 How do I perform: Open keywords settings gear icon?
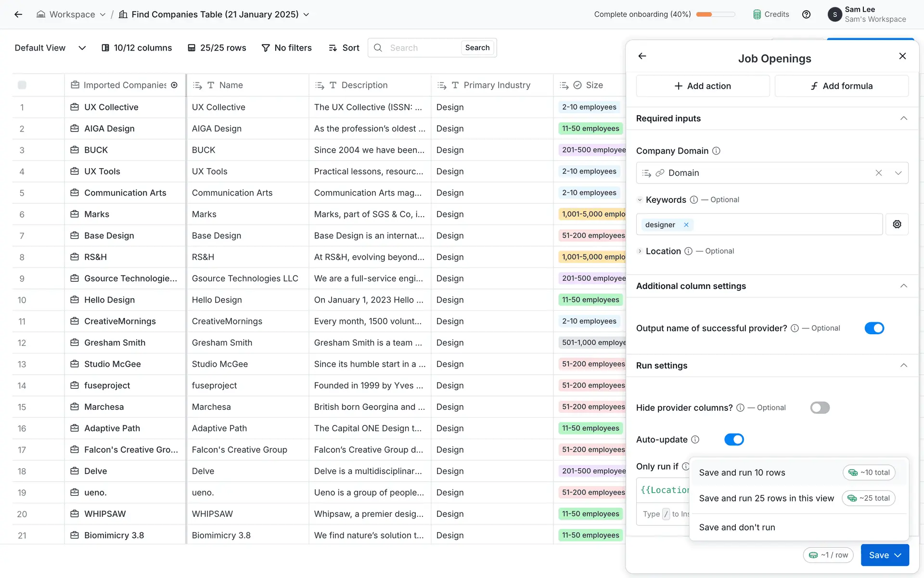click(x=897, y=224)
